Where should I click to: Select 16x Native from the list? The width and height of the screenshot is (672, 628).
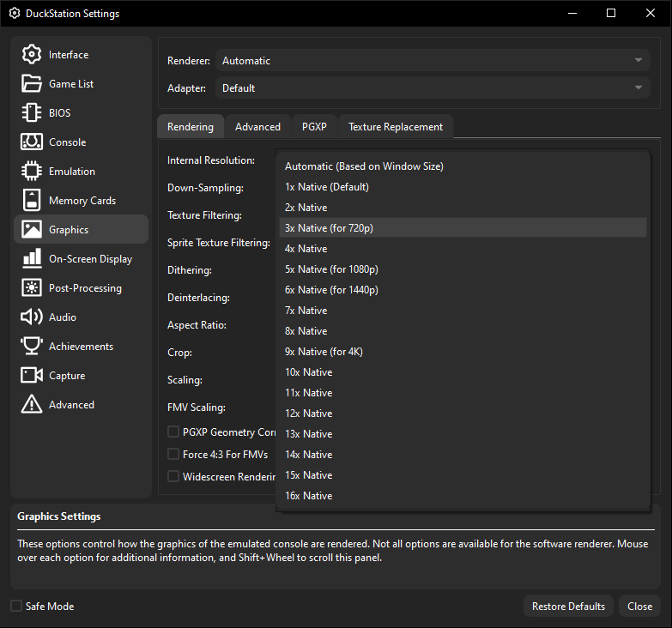coord(463,495)
